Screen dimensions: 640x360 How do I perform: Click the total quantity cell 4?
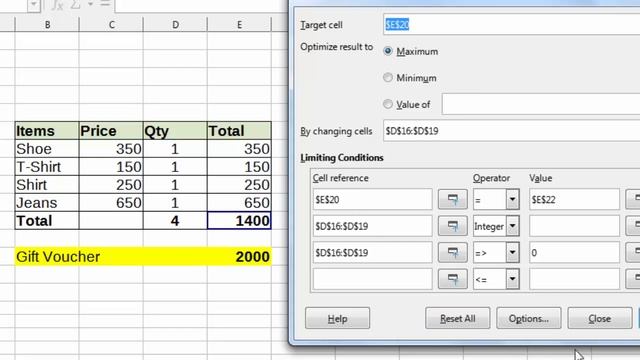pos(175,221)
